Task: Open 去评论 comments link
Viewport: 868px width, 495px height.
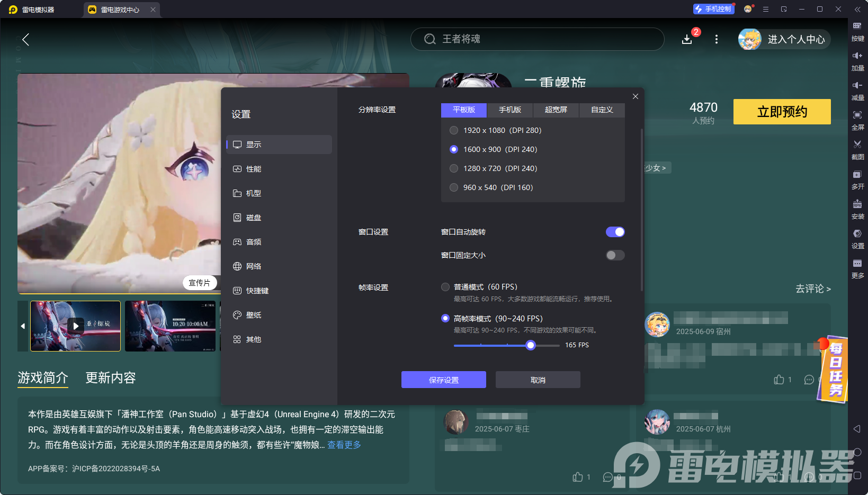Action: pos(813,289)
